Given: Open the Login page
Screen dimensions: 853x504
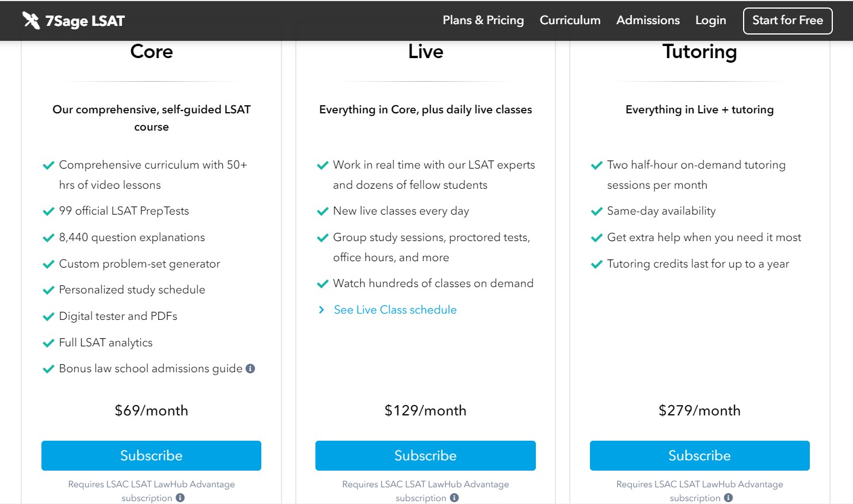Looking at the screenshot, I should point(710,20).
